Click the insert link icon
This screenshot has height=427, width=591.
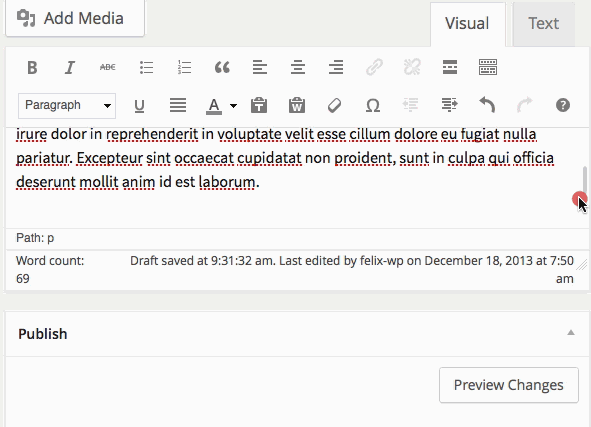click(374, 68)
